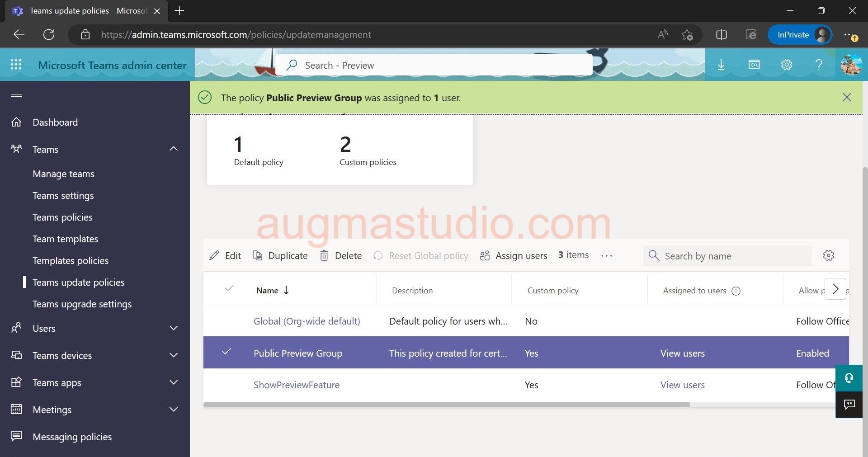Uncheck the Public Preview Group row
The image size is (868, 457).
(x=227, y=353)
